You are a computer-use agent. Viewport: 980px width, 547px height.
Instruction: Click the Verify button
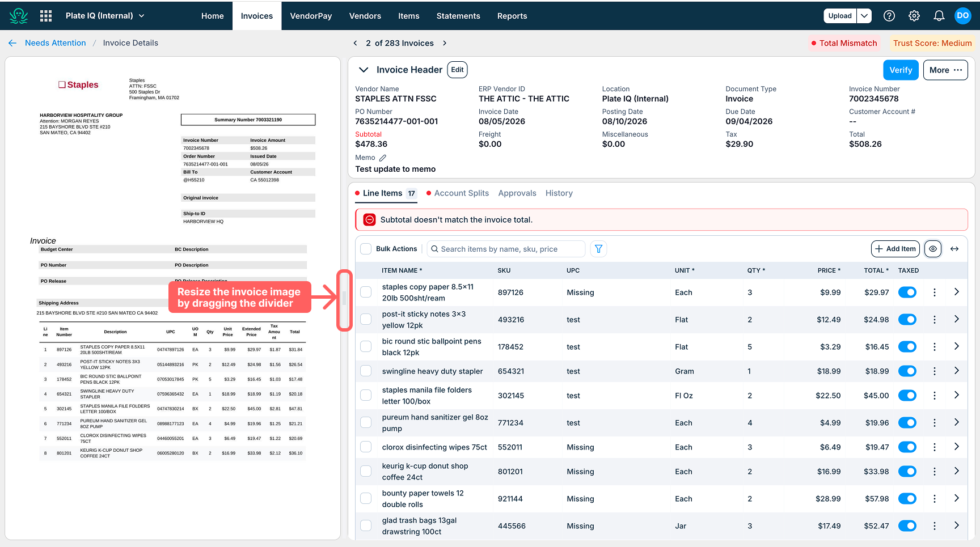[901, 70]
